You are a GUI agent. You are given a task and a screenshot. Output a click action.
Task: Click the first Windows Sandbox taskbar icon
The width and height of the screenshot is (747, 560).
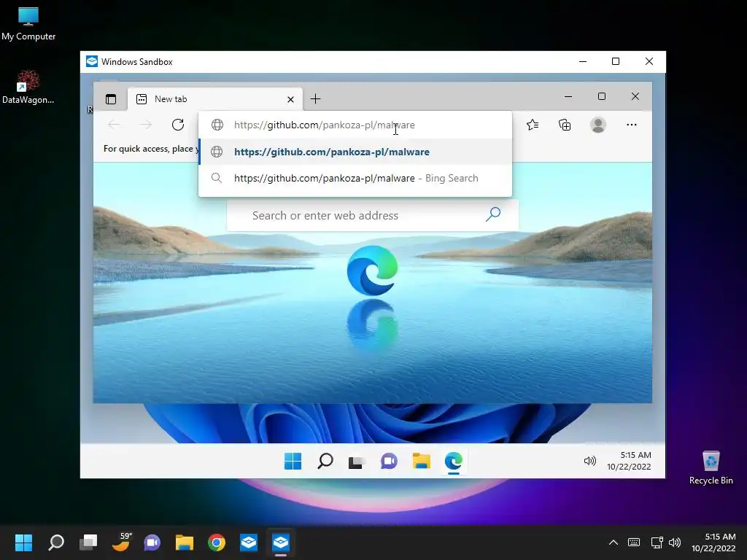[249, 542]
